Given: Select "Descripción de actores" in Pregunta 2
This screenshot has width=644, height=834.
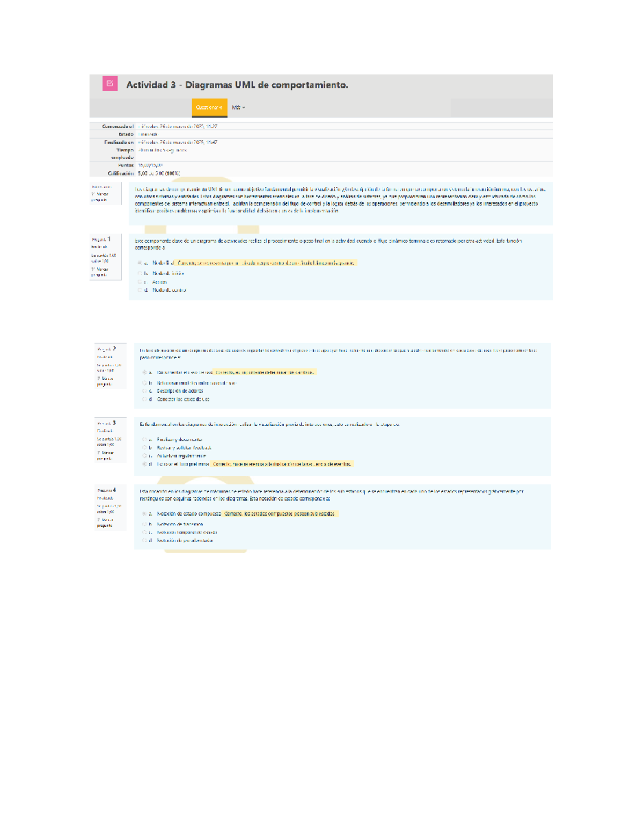Looking at the screenshot, I should 144,391.
